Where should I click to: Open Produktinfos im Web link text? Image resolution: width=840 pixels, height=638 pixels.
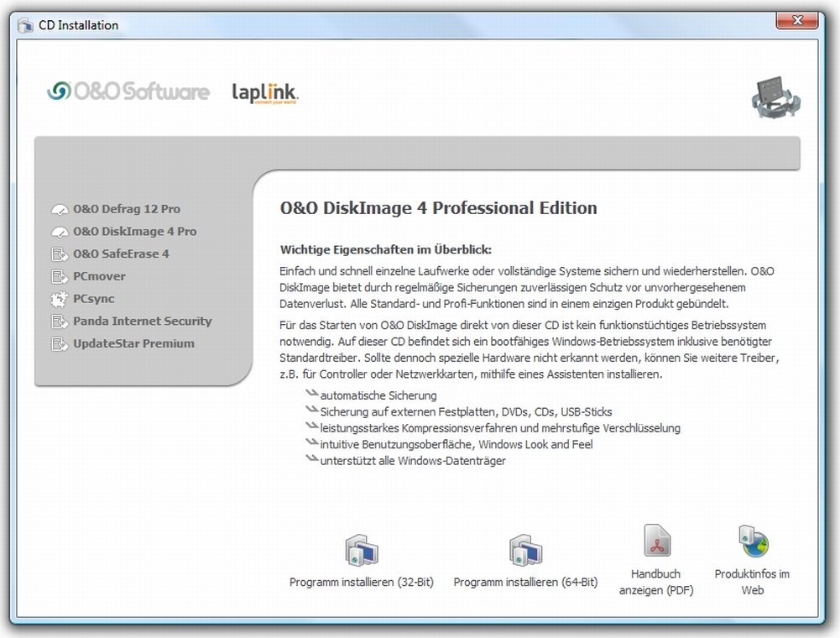tap(752, 583)
